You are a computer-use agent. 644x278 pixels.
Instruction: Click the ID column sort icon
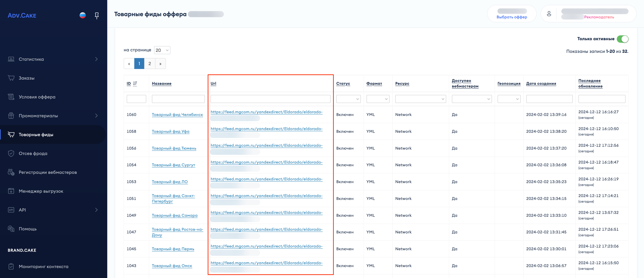click(x=135, y=84)
